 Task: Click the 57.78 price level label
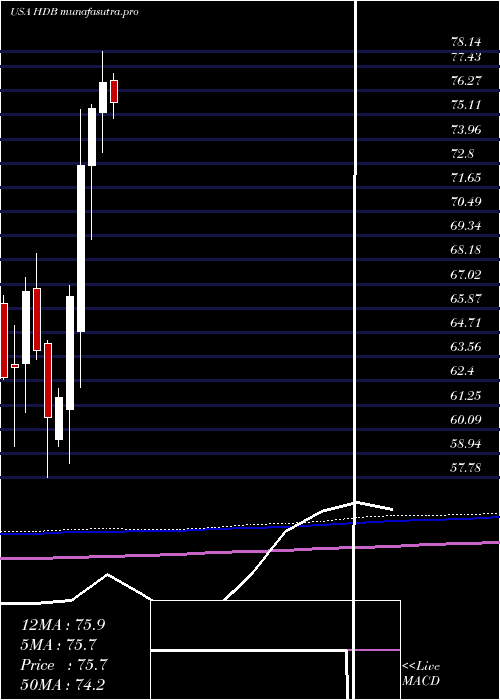[x=466, y=468]
